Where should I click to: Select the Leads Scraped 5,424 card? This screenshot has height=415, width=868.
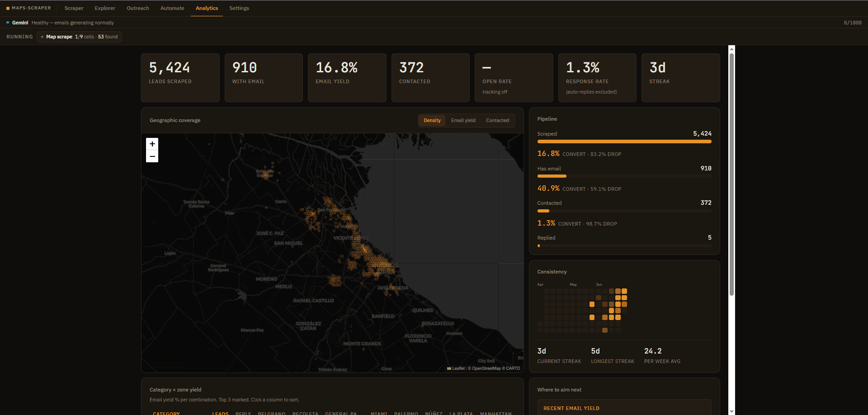click(180, 78)
